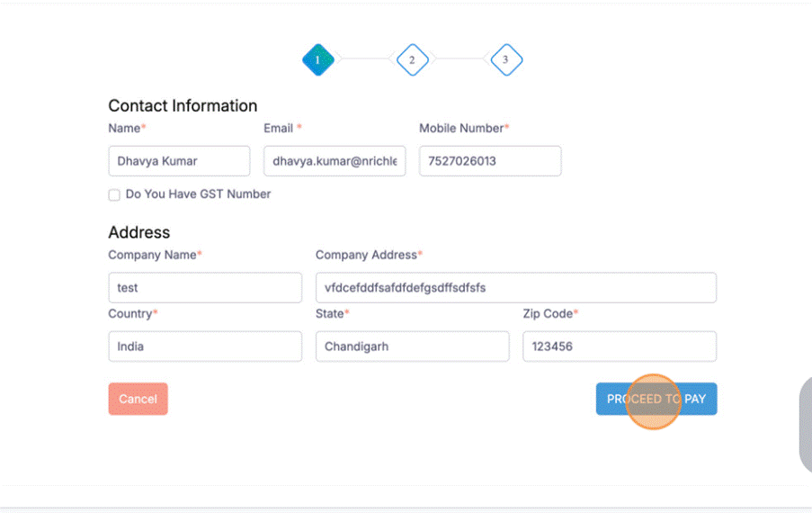This screenshot has height=513, width=812.
Task: Click the Company Name field showing test
Action: click(205, 288)
